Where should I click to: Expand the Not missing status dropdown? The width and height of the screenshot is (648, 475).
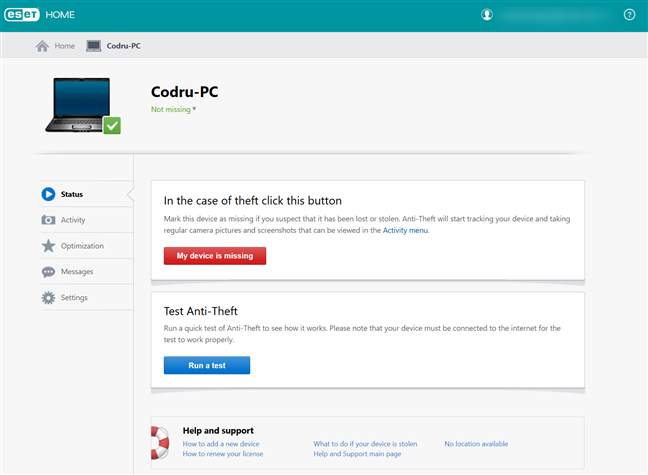(174, 110)
